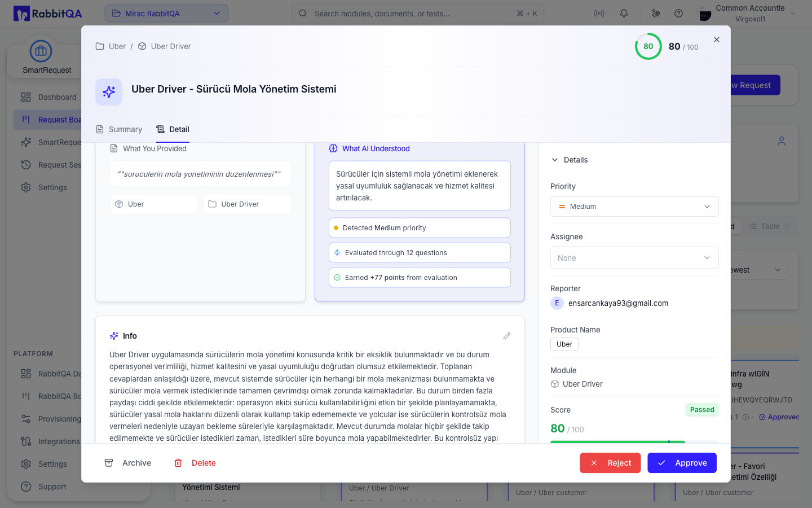Click the RabbitQA logo
Screen dimensions: 812x508
[48, 14]
